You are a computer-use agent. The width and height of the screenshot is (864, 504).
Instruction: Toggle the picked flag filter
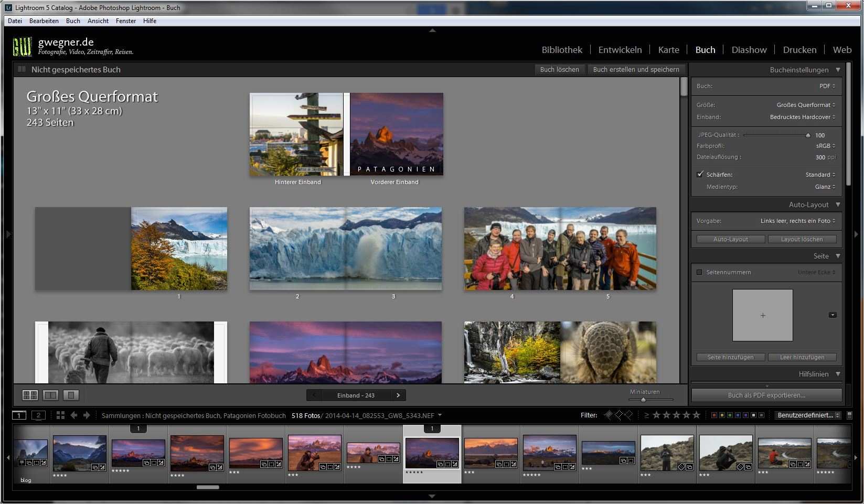pos(608,415)
